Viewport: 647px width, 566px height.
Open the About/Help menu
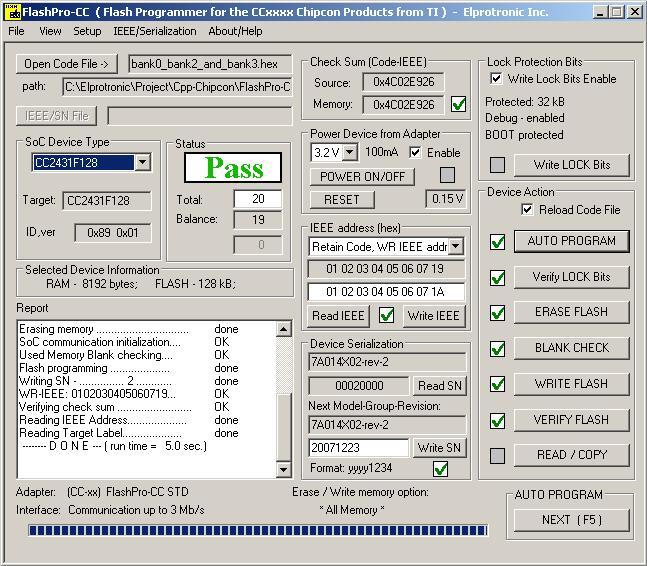(x=235, y=31)
